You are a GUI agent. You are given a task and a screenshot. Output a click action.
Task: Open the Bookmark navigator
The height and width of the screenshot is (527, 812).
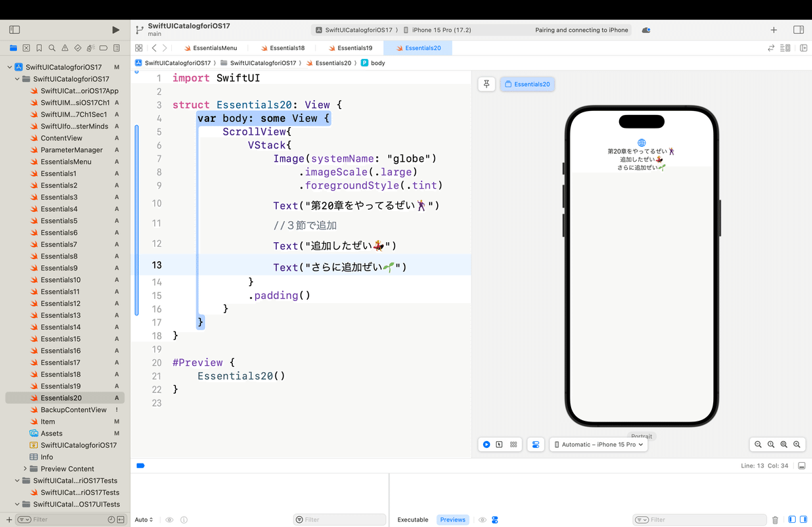(x=39, y=48)
